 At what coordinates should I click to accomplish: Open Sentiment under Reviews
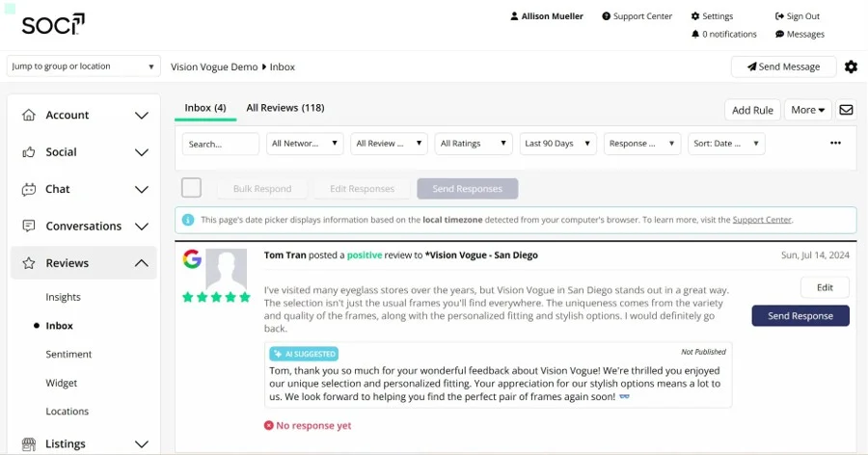tap(68, 354)
